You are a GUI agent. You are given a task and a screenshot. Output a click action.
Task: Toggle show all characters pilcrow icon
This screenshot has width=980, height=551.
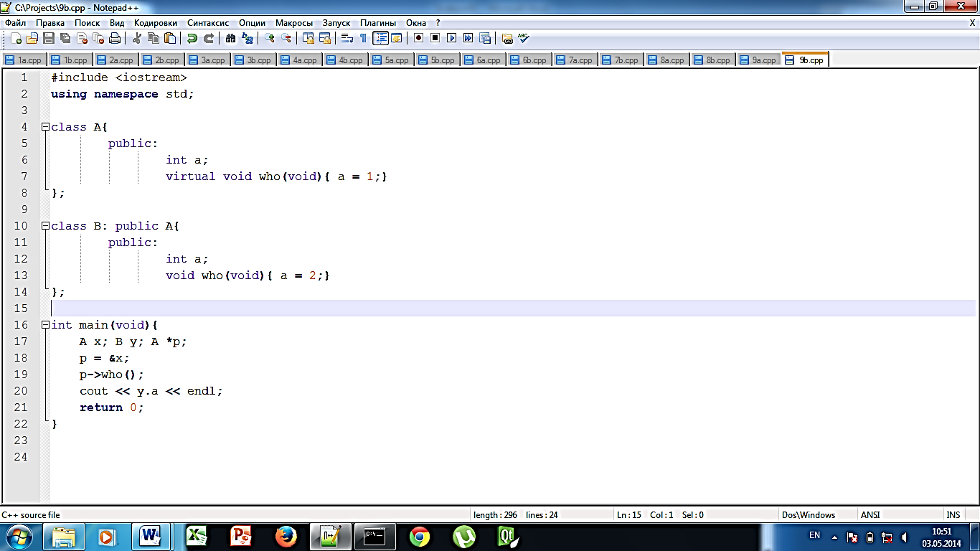(x=363, y=38)
